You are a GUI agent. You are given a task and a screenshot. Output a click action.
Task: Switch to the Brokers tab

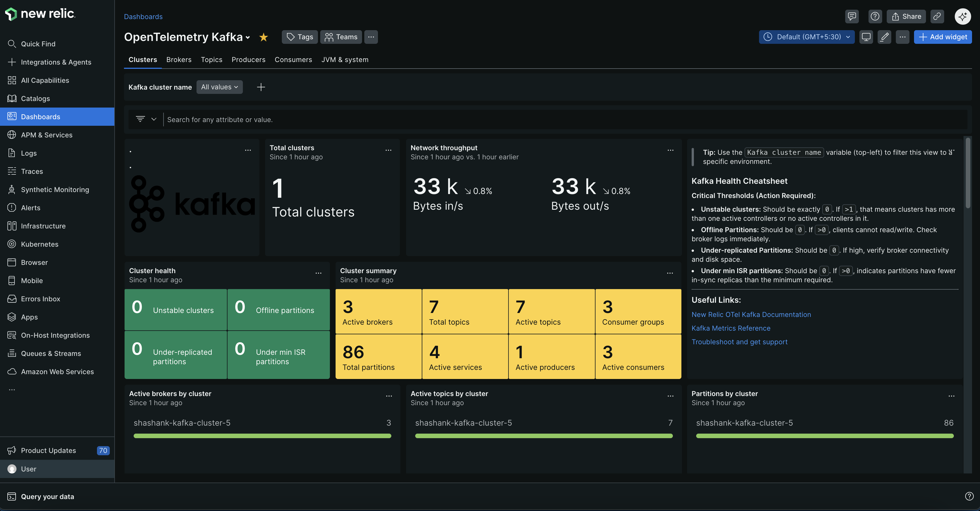pyautogui.click(x=179, y=60)
